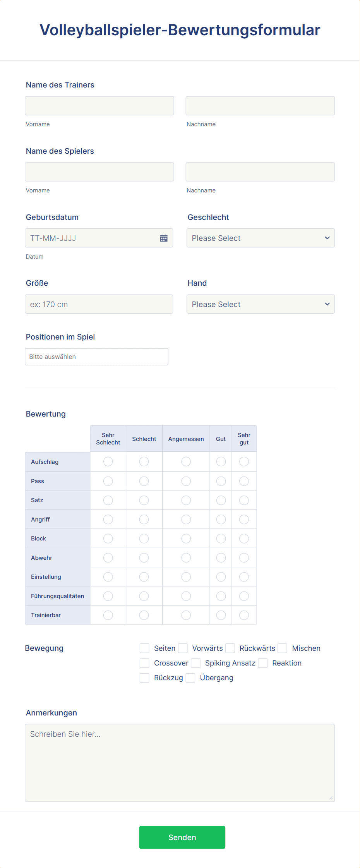The width and height of the screenshot is (360, 868).
Task: Open the Positionen im Spiel selector
Action: tap(96, 357)
